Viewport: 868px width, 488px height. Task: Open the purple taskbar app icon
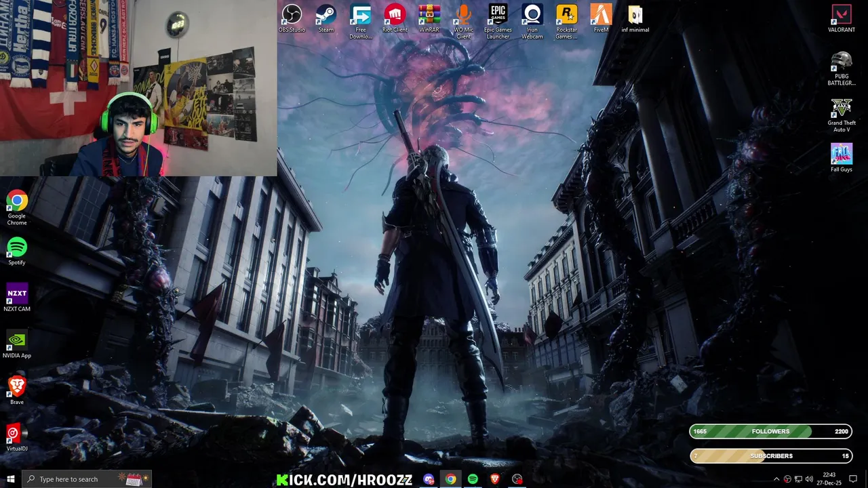coord(429,479)
